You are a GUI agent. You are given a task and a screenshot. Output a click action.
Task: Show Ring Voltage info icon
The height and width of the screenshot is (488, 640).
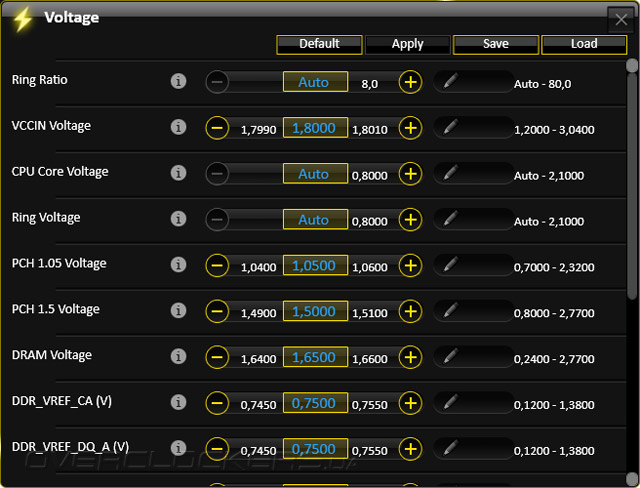178,219
